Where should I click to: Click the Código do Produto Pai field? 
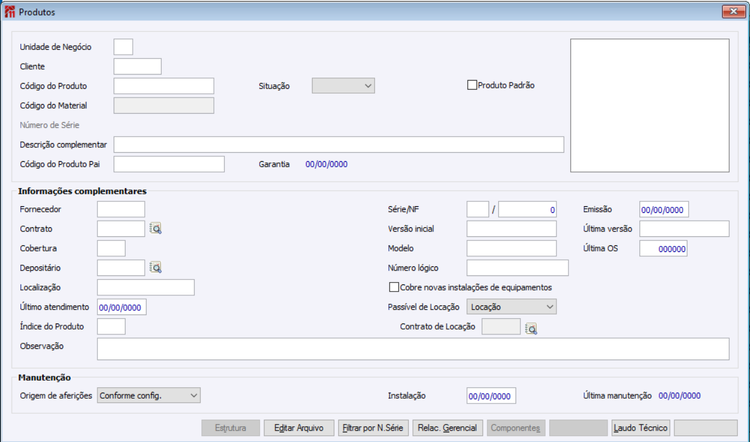tap(169, 164)
